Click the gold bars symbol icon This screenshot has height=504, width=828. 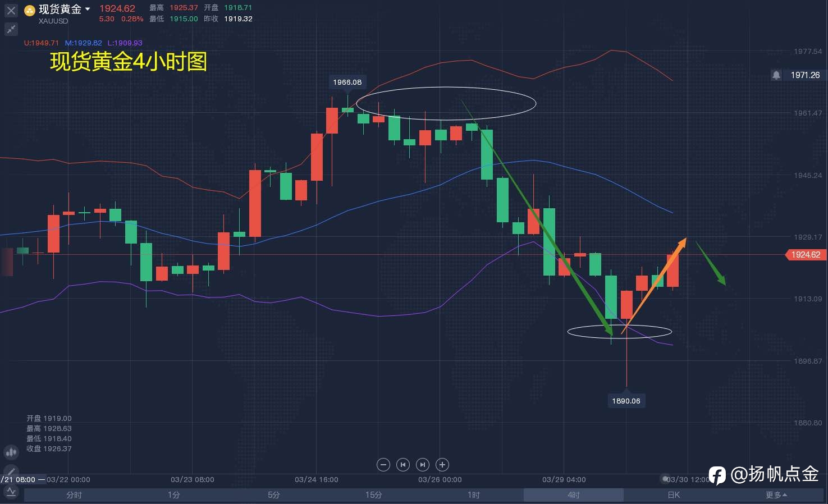[x=30, y=10]
